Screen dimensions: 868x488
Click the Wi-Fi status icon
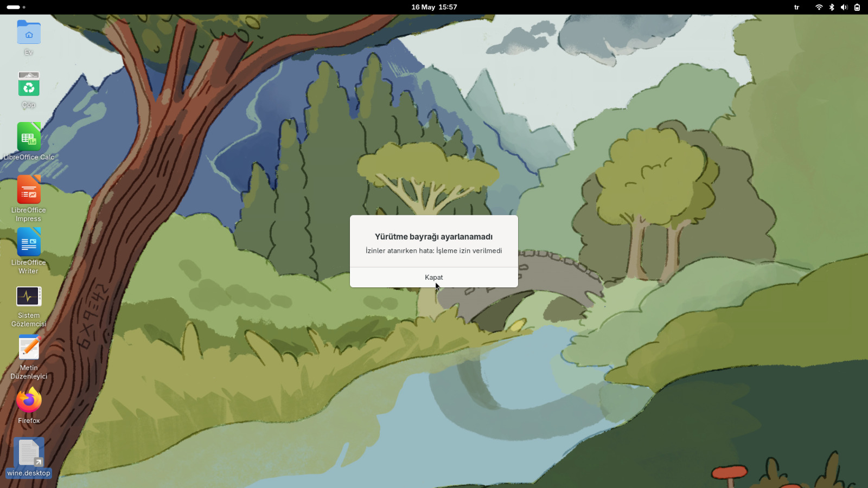819,7
